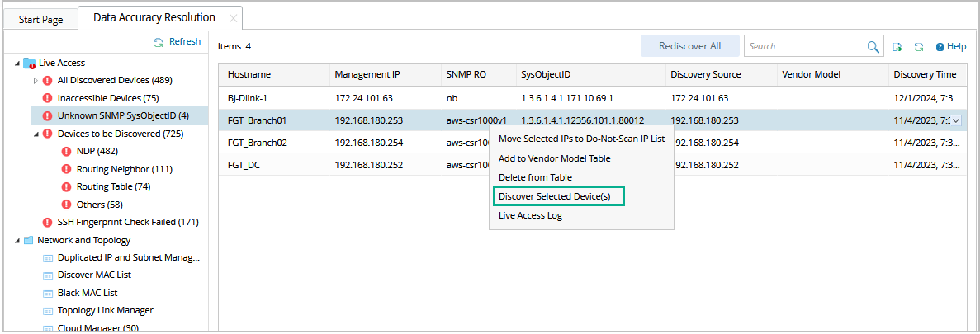Image resolution: width=980 pixels, height=334 pixels.
Task: Open Help via the question mark icon
Action: point(939,47)
